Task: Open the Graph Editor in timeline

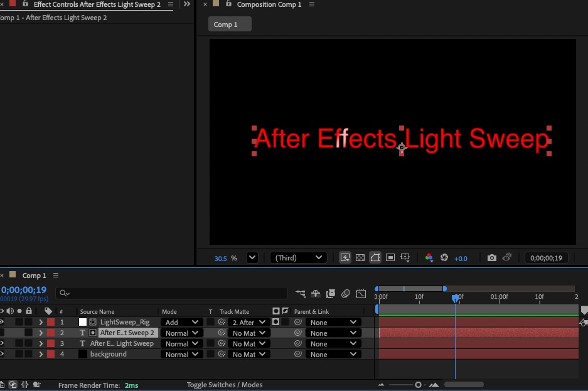Action: [x=361, y=293]
